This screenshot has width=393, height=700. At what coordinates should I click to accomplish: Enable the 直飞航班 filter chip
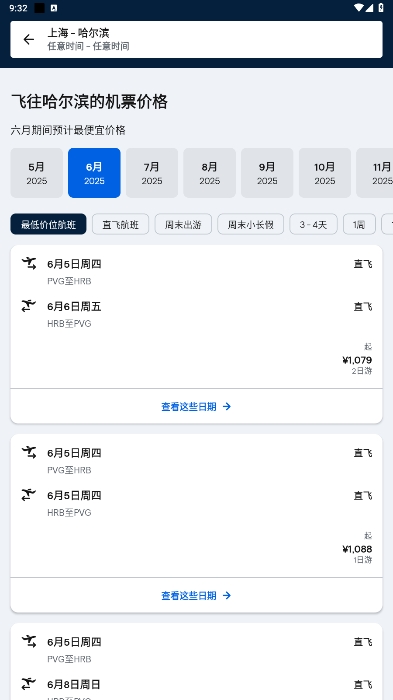[x=121, y=224]
